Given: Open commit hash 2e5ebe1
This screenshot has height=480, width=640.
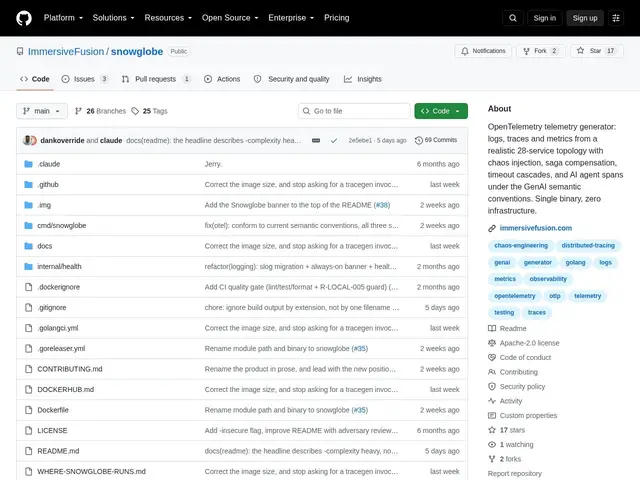Looking at the screenshot, I should pos(360,140).
